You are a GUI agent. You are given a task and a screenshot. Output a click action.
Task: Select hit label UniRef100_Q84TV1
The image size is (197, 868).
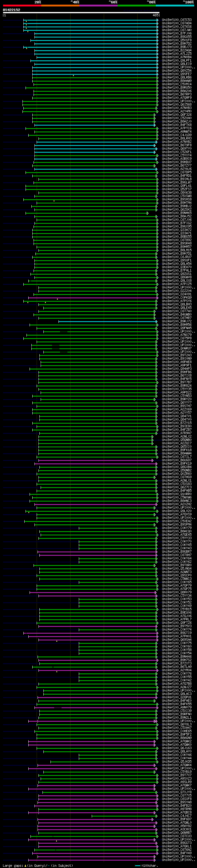click(x=176, y=416)
